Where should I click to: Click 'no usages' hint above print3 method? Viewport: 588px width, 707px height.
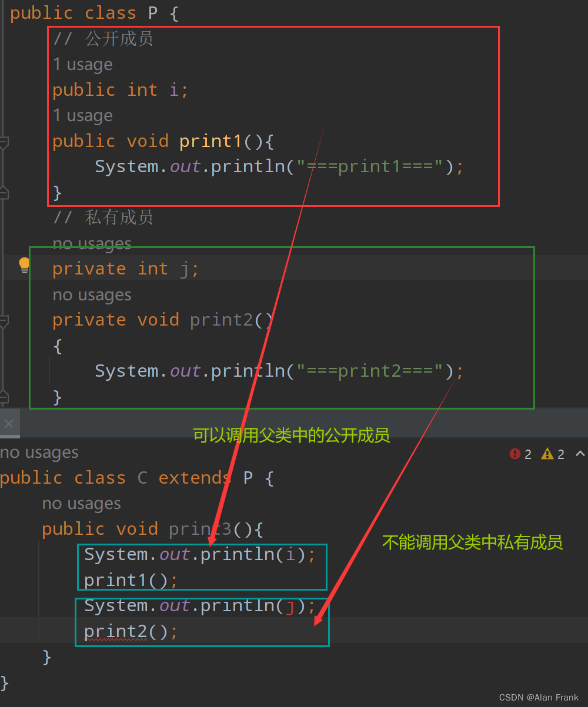point(81,504)
